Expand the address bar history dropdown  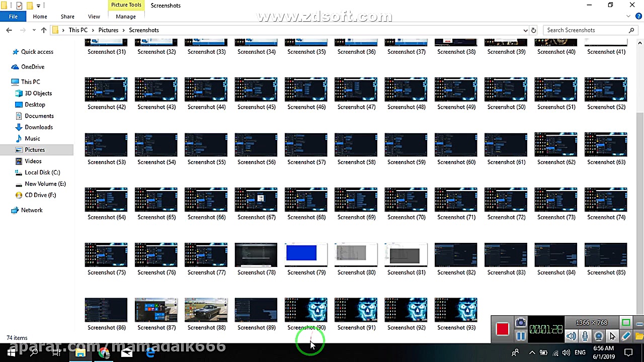[526, 30]
